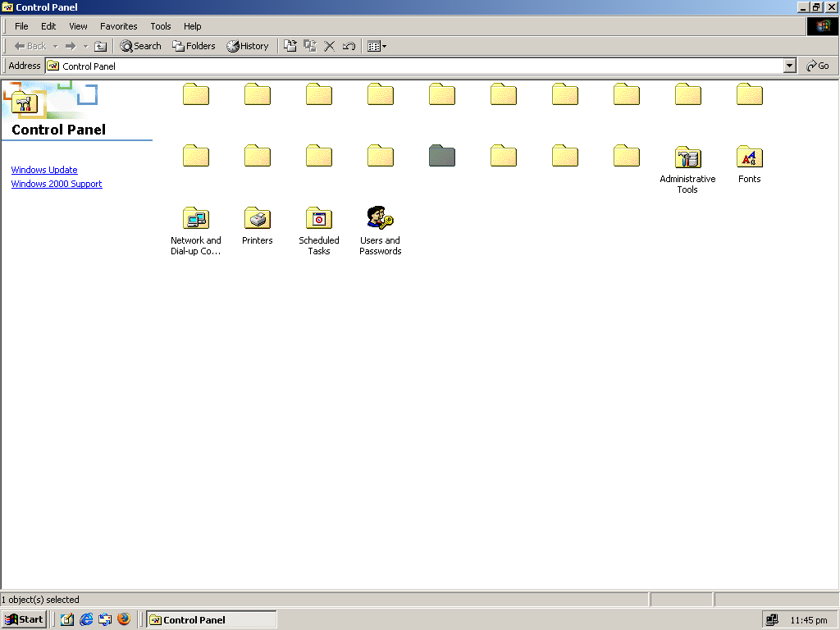The height and width of the screenshot is (630, 840).
Task: Click the Copy To toolbar icon
Action: tap(309, 46)
